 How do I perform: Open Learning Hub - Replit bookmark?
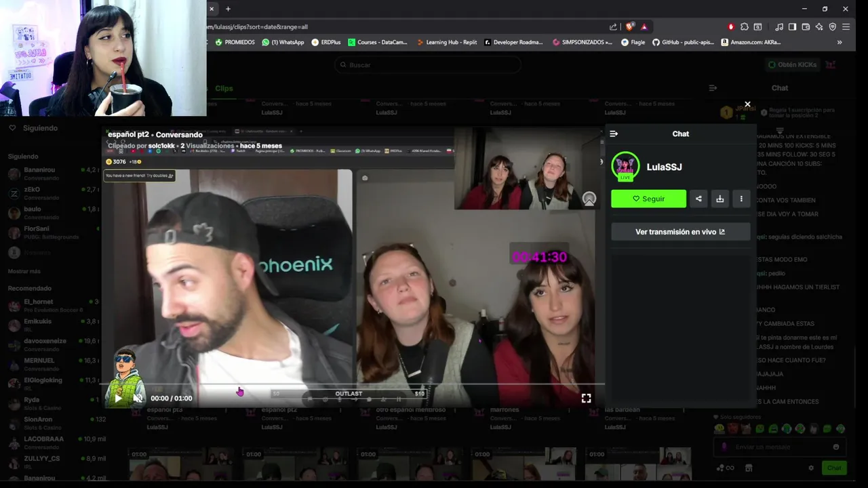(x=446, y=42)
